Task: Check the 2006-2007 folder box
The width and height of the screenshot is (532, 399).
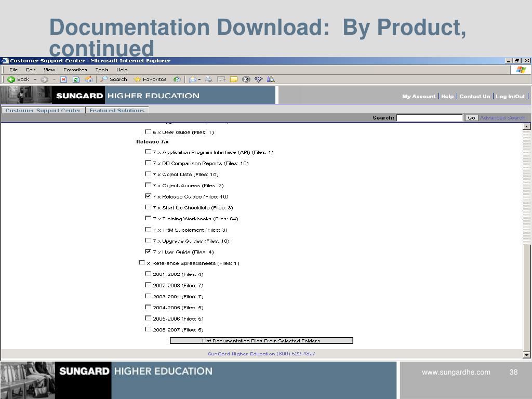Action: point(148,329)
